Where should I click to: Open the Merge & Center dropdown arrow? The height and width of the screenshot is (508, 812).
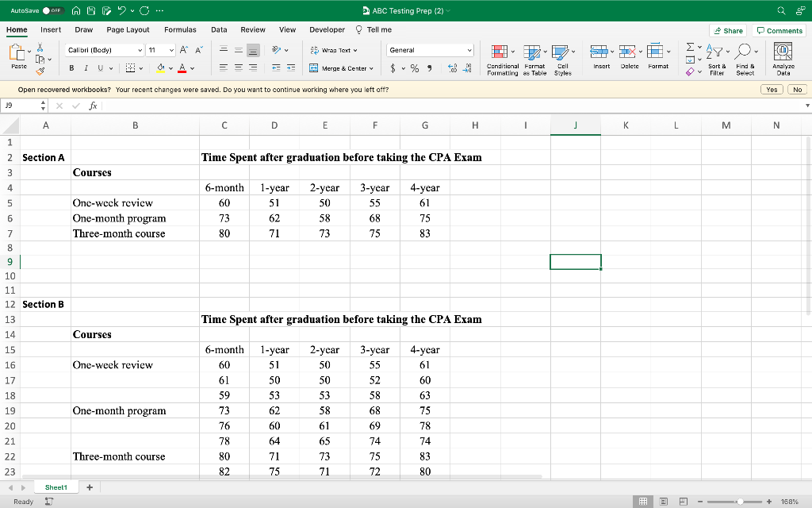coord(371,68)
